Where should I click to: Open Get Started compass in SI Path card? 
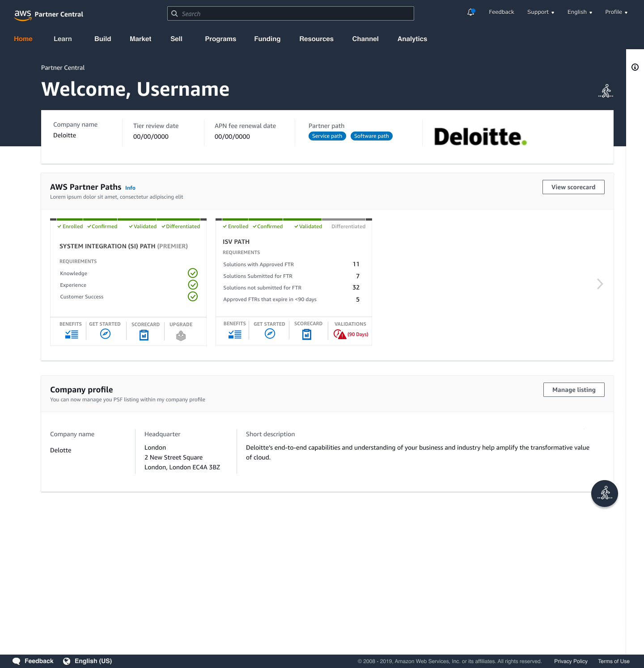point(105,334)
